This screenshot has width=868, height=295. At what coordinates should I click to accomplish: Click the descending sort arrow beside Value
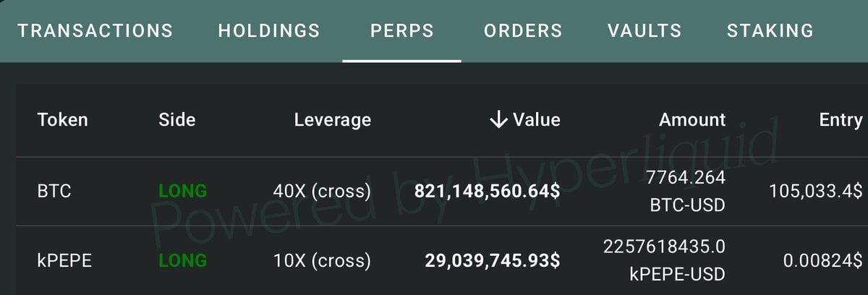(x=498, y=120)
